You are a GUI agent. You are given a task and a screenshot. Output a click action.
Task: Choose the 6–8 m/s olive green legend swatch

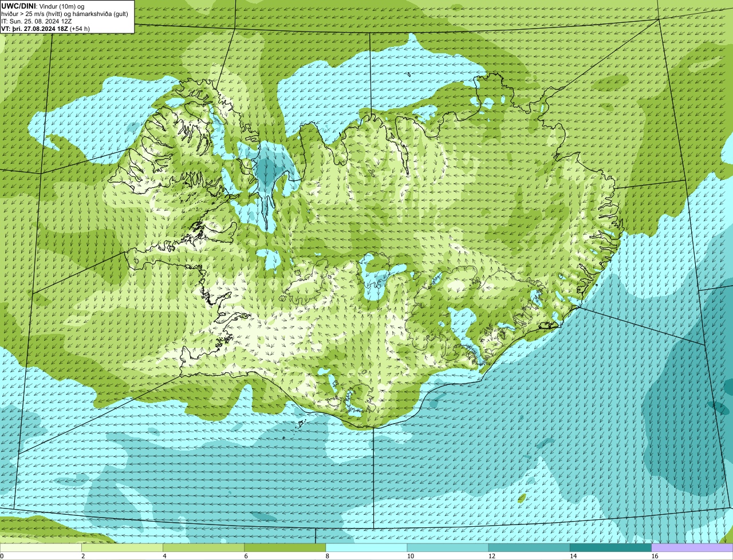point(285,548)
